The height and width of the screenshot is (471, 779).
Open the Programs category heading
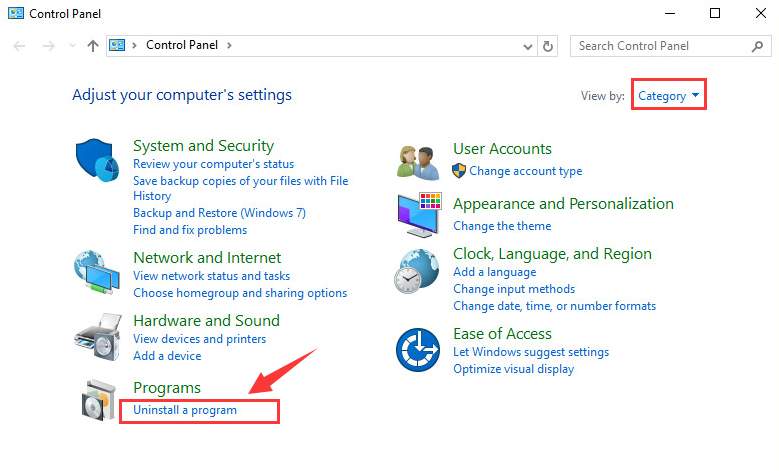tap(167, 388)
